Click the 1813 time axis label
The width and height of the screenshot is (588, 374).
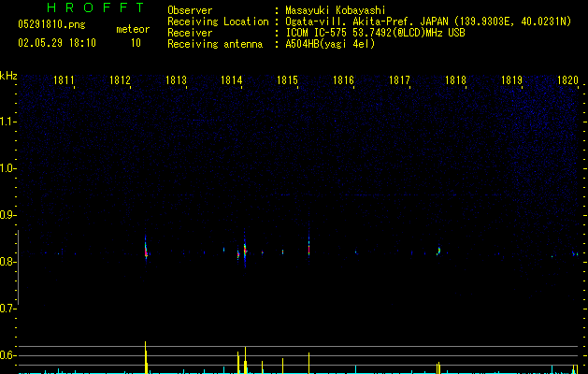click(176, 80)
